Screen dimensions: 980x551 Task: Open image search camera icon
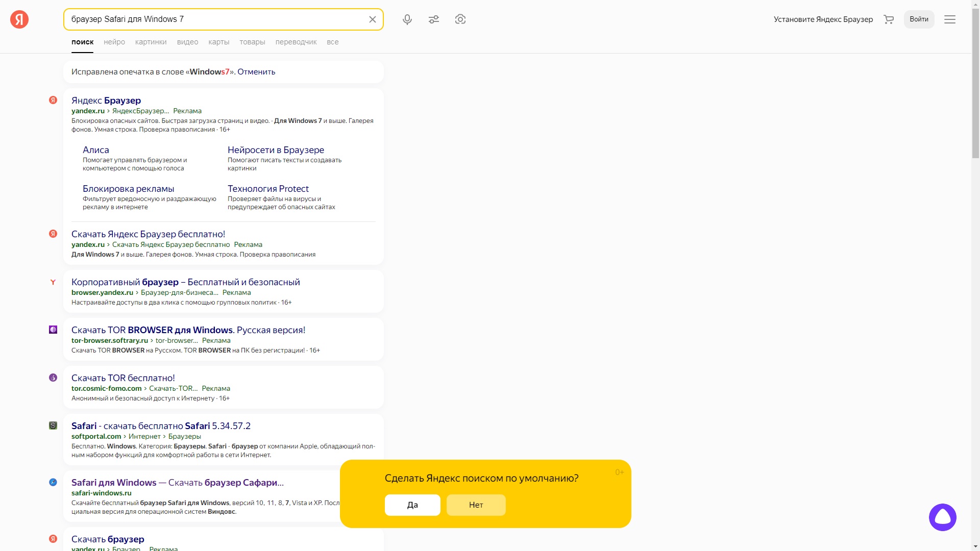pos(460,19)
